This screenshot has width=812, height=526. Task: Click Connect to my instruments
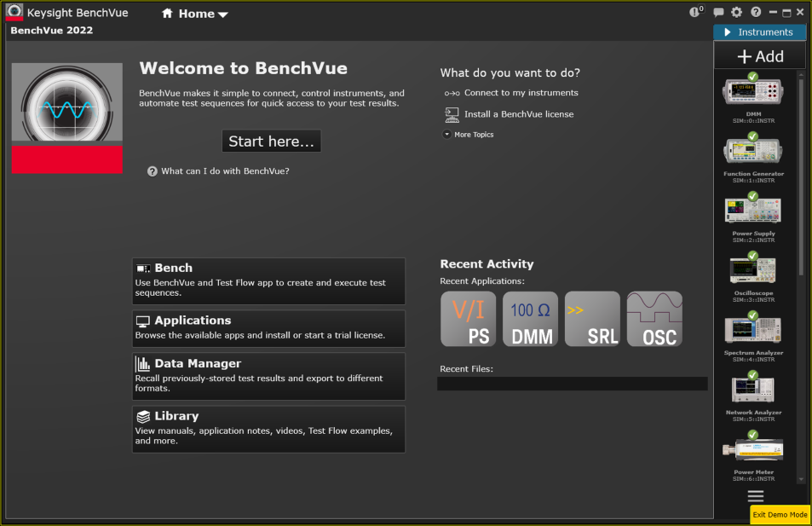[x=521, y=93]
